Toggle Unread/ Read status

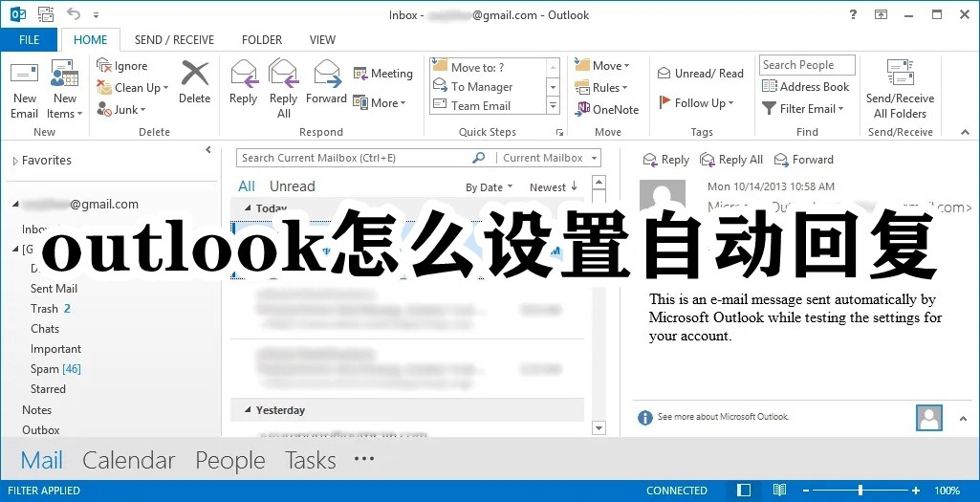point(701,73)
